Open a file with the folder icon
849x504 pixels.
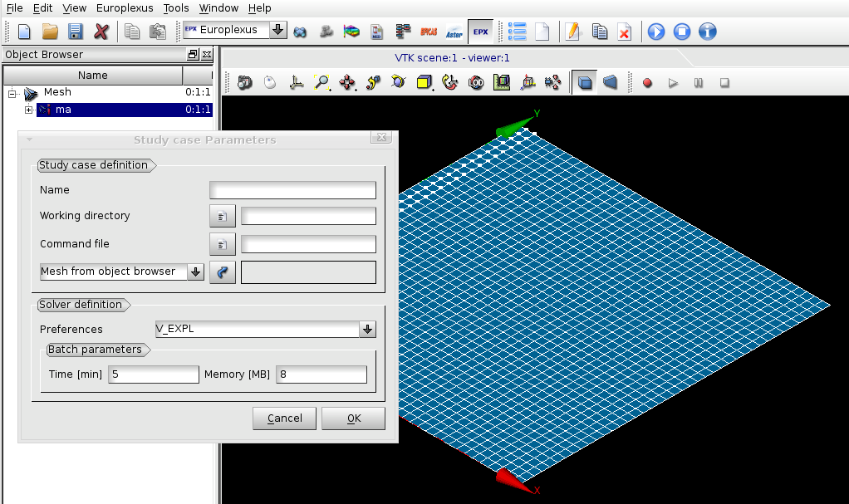50,32
